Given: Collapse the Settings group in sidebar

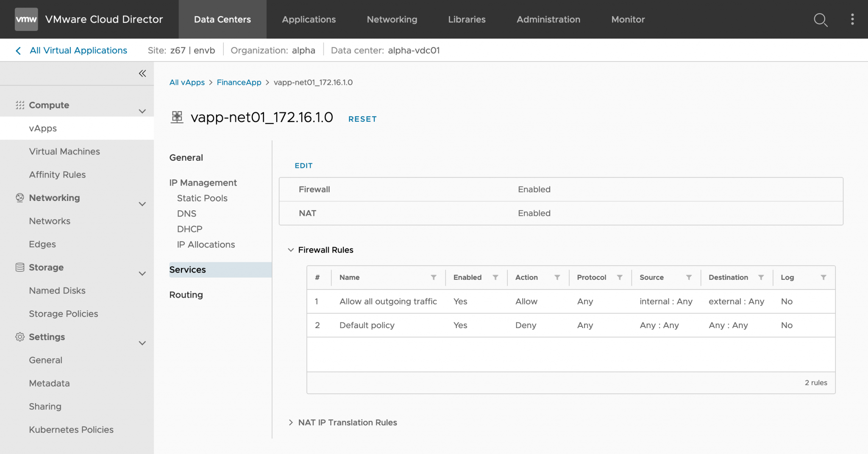Looking at the screenshot, I should 143,343.
